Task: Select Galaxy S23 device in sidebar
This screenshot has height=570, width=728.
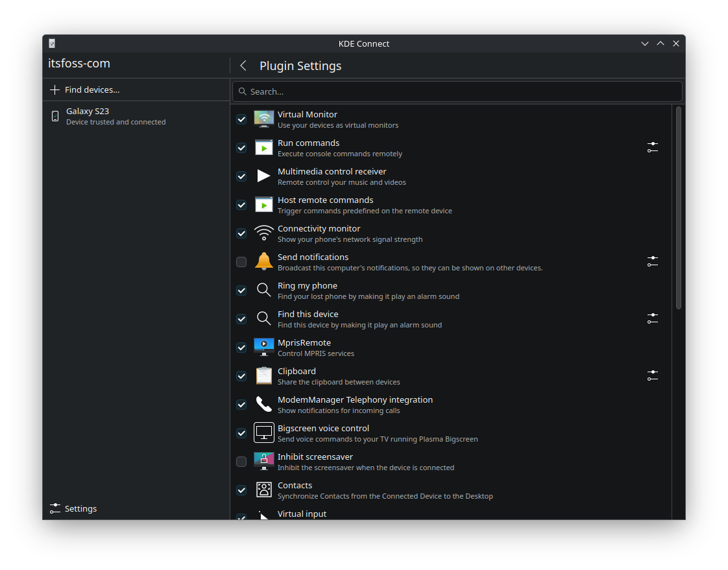Action: 115,116
